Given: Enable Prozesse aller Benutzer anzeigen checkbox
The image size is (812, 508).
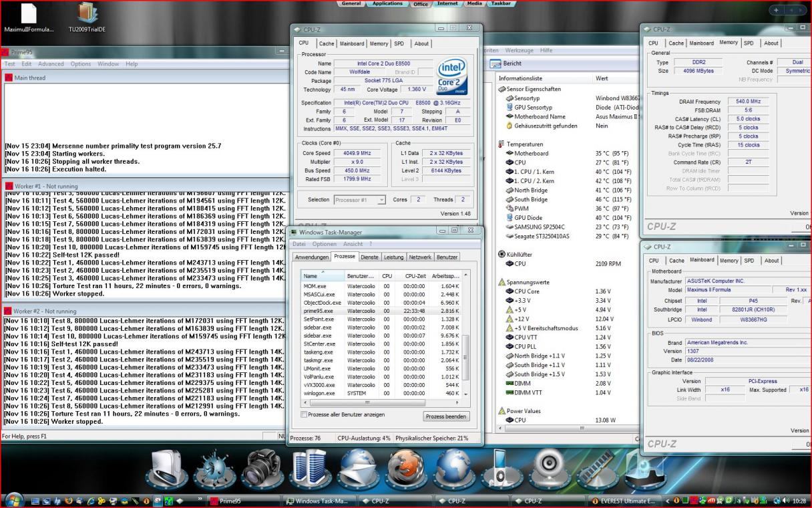Looking at the screenshot, I should (x=304, y=414).
